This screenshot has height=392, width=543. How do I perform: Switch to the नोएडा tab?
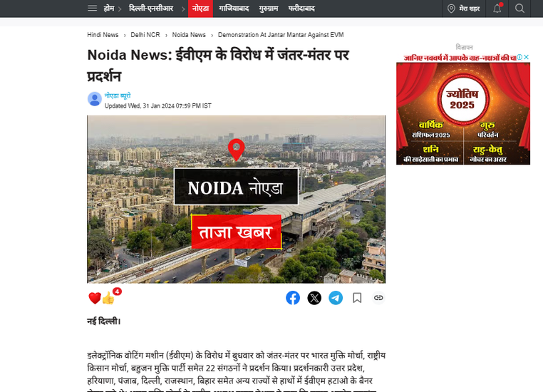click(x=200, y=9)
